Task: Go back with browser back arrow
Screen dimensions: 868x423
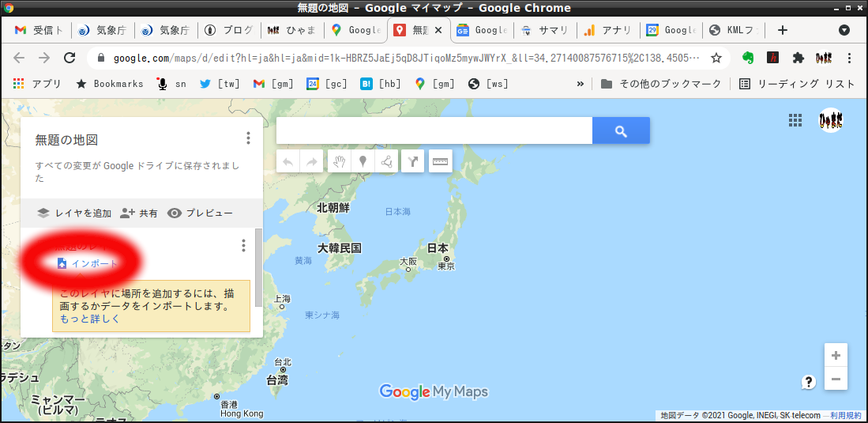Action: point(19,58)
